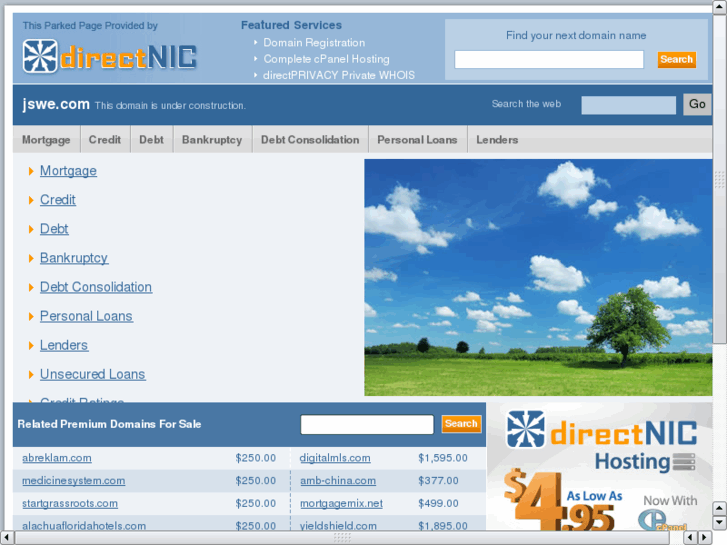The height and width of the screenshot is (545, 727).
Task: Click the orange arrow beside Debt Consolidation link
Action: [x=31, y=288]
